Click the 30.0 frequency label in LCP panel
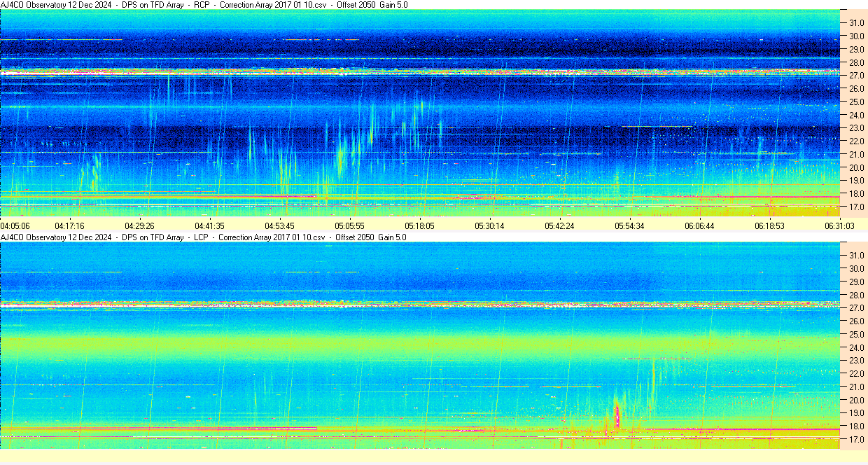The width and height of the screenshot is (868, 465). (857, 268)
